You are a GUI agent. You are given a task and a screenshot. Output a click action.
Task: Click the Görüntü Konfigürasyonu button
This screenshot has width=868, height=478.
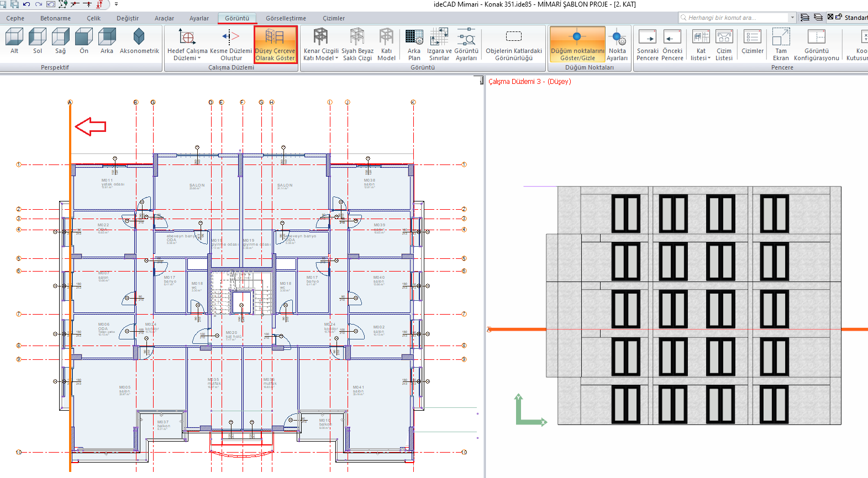[x=816, y=44]
